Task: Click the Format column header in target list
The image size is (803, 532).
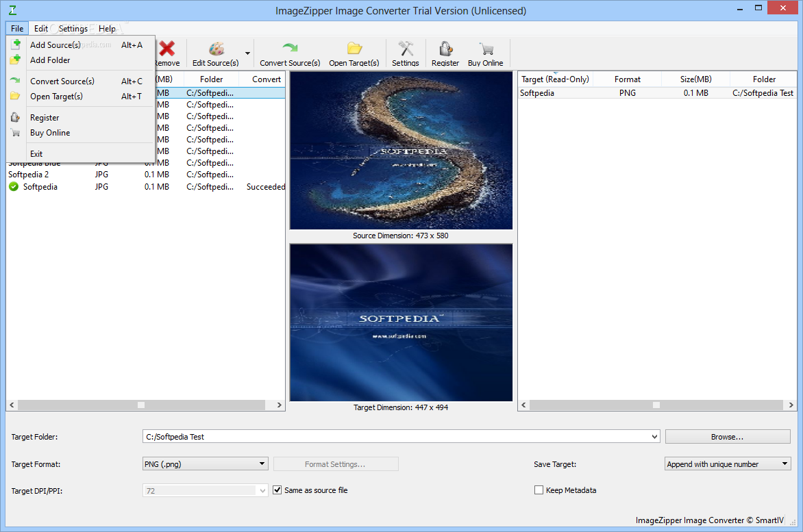Action: click(x=628, y=79)
